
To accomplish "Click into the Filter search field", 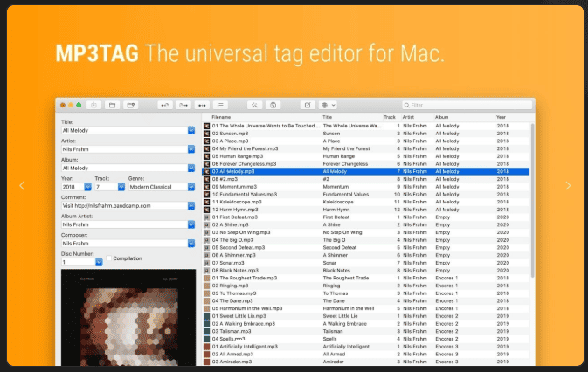I will [x=467, y=106].
